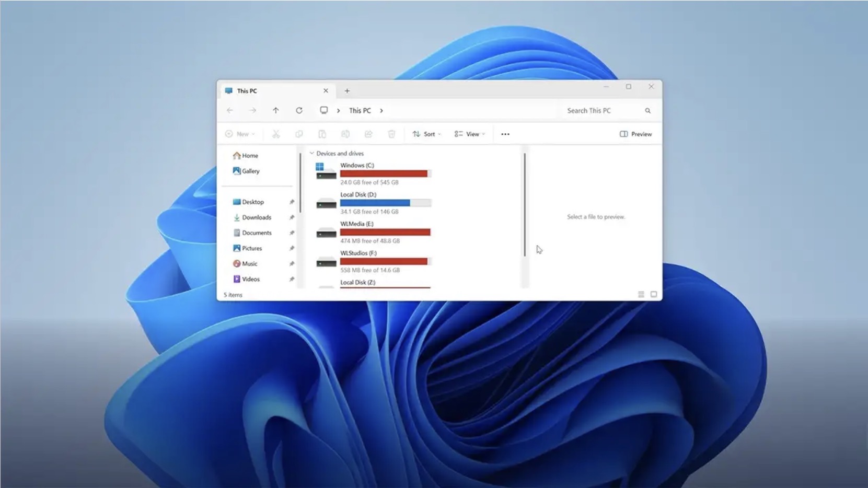Click the Cut scissors icon

coord(276,134)
